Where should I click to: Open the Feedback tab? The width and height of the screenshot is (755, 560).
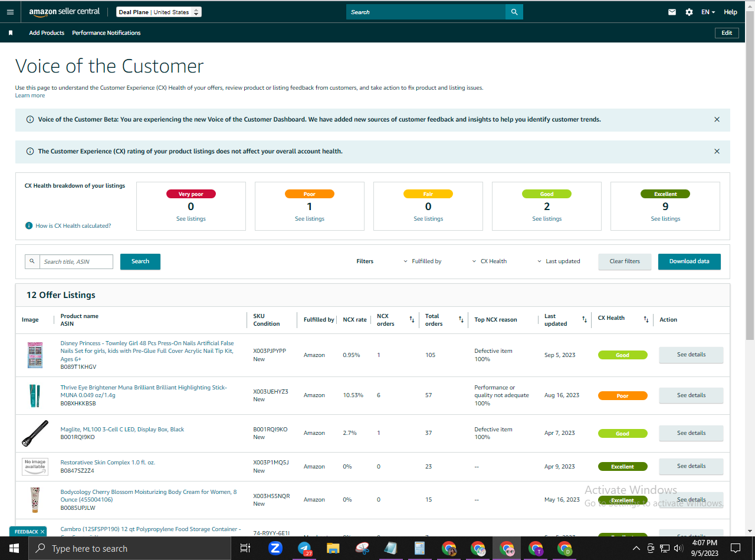coord(26,532)
